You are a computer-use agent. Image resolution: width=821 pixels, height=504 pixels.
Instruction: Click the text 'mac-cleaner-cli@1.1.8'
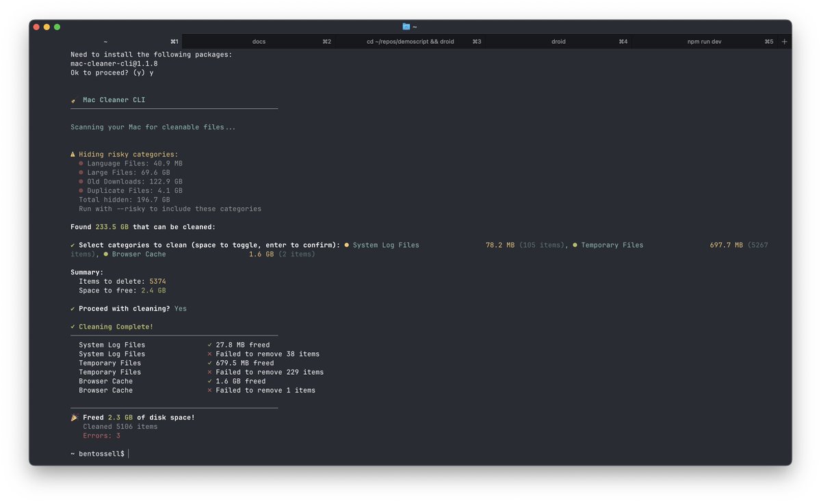[114, 64]
